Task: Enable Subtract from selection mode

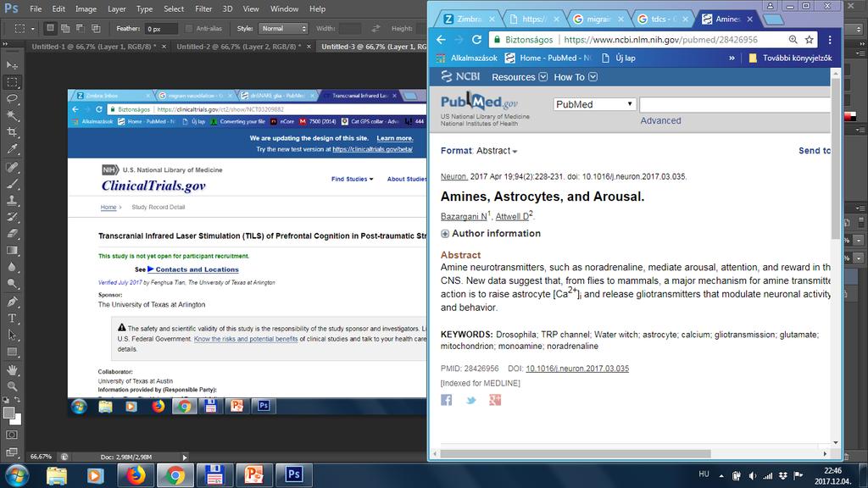Action: (81, 28)
